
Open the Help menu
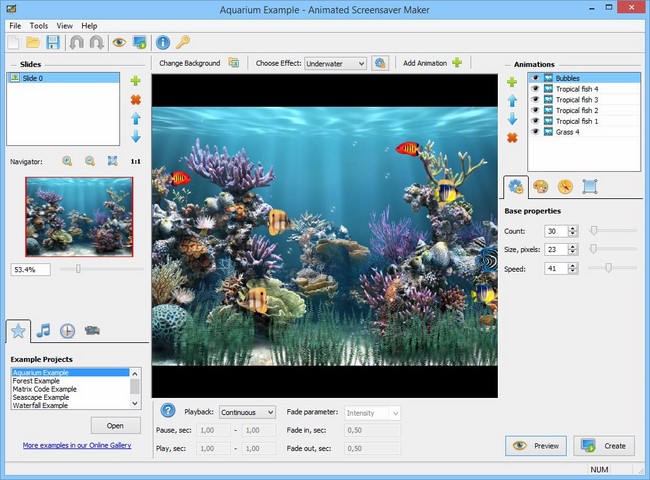89,26
